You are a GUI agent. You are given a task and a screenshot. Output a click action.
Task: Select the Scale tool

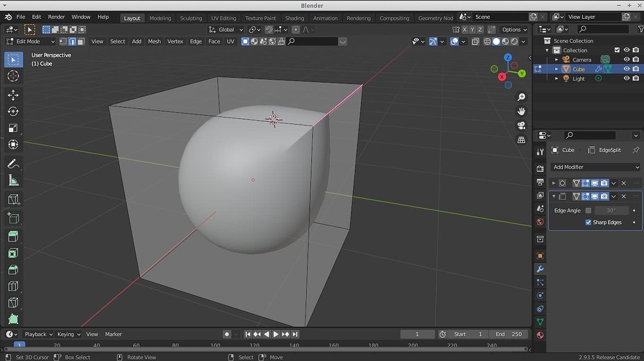(13, 128)
